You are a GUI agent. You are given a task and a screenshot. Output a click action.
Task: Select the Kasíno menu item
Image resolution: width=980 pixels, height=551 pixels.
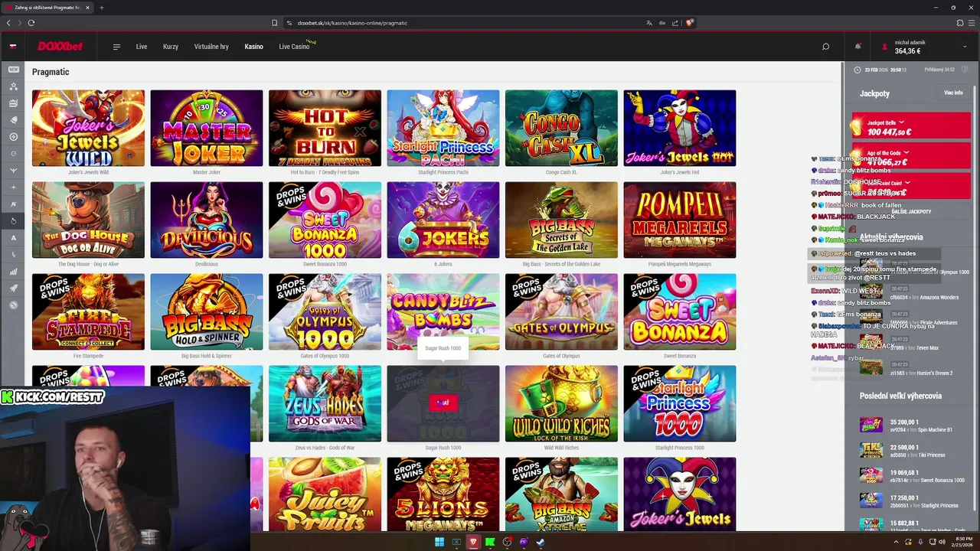(253, 47)
